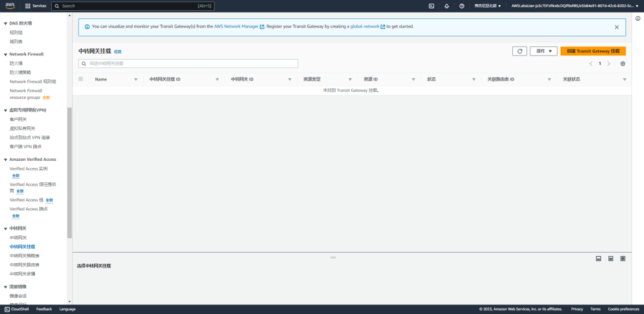Sort by the Name column arrow
The height and width of the screenshot is (314, 644).
click(135, 80)
